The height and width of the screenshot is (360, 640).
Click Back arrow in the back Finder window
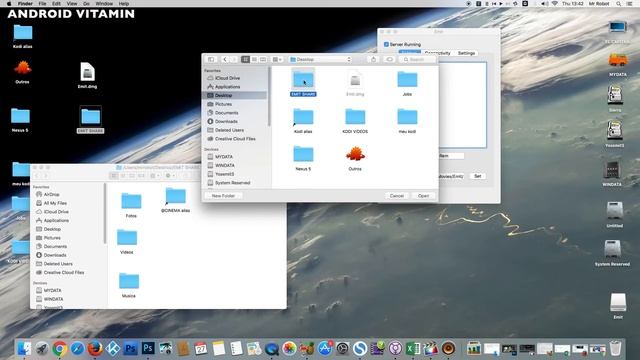36,176
